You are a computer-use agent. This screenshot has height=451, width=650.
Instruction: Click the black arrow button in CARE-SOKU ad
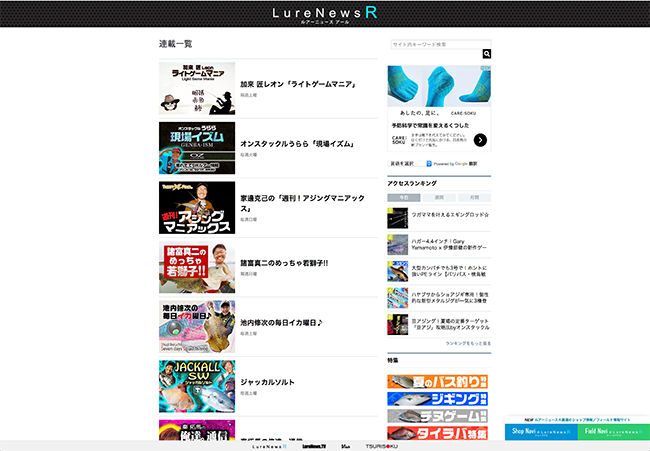pos(480,140)
